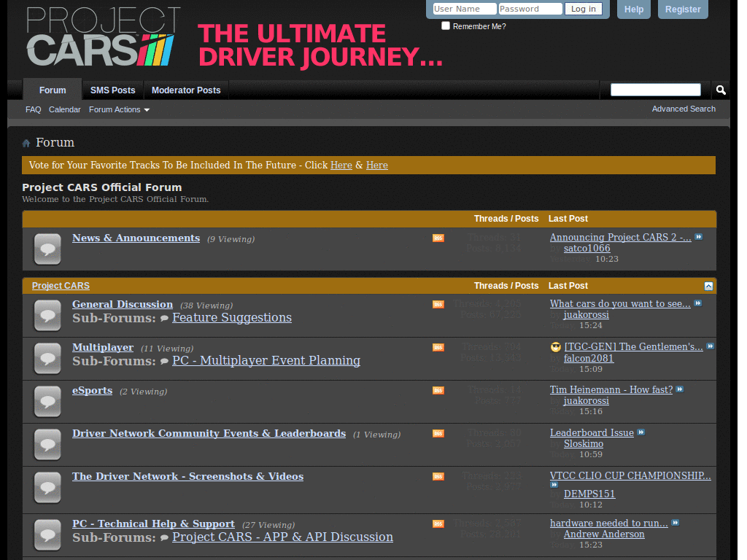Open RSS feed for Driver Network Community Events
747x560 pixels.
tap(438, 433)
